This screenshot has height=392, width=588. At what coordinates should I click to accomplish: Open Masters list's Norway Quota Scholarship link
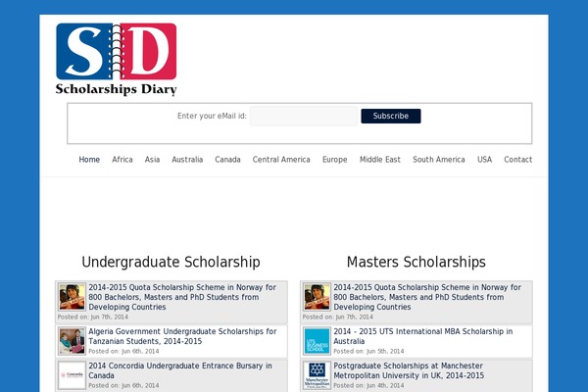point(427,297)
